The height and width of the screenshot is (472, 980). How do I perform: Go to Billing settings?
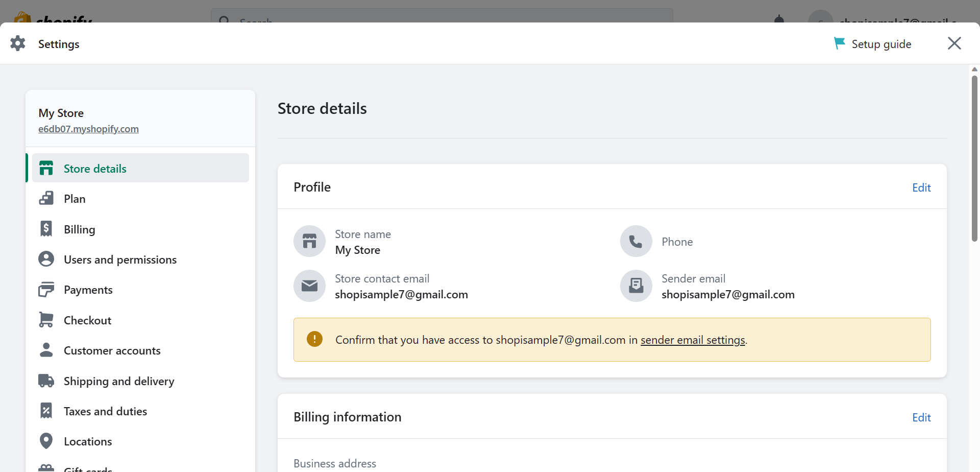click(x=140, y=229)
